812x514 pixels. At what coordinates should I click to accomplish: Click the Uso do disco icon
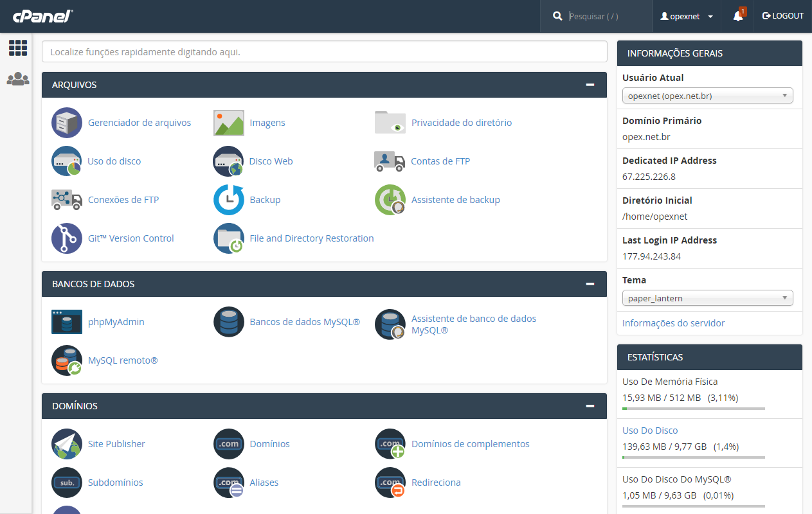click(x=67, y=161)
